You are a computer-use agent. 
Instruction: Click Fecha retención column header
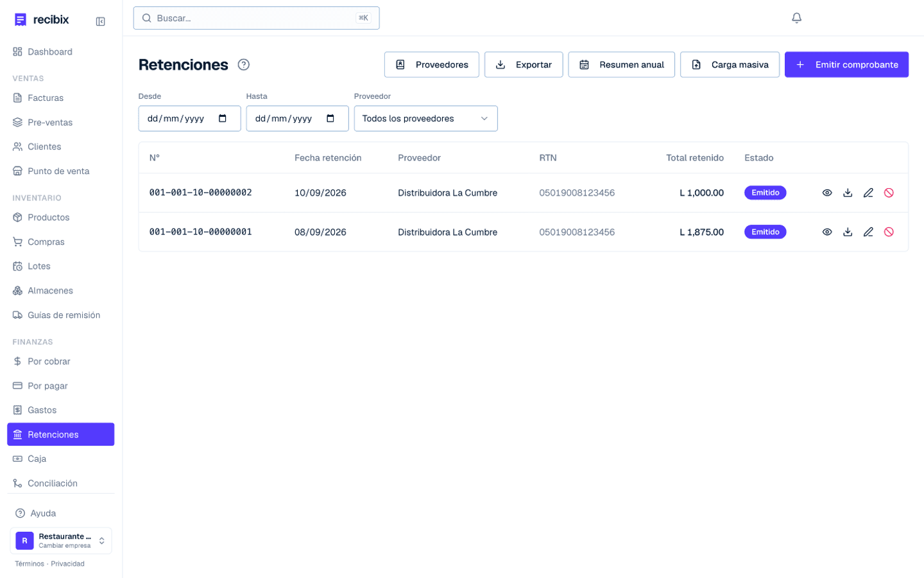tap(328, 158)
